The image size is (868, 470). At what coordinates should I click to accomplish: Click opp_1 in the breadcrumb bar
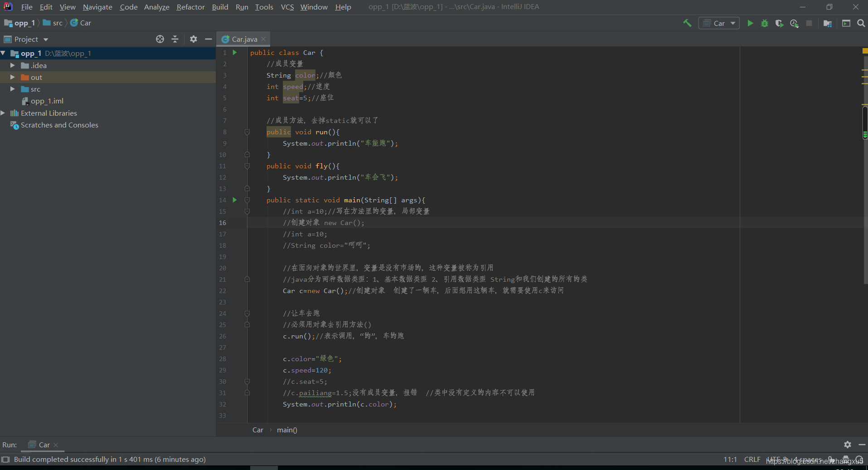20,23
